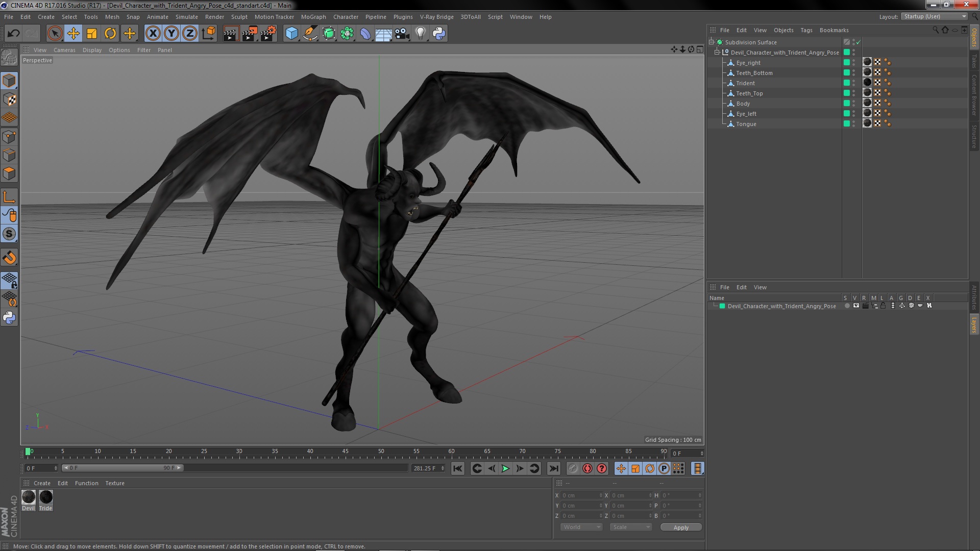Click the X position coordinate field
The image size is (980, 551).
[581, 495]
